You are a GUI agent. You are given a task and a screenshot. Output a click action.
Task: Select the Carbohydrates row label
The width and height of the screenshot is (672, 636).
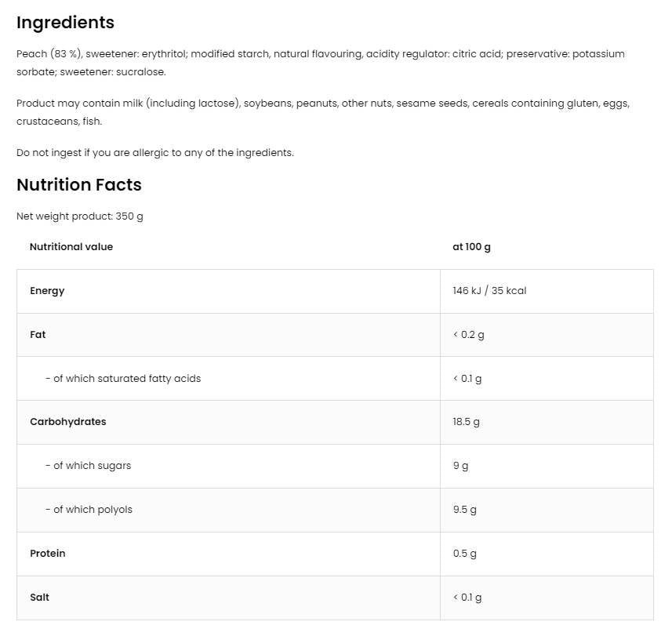(x=67, y=422)
